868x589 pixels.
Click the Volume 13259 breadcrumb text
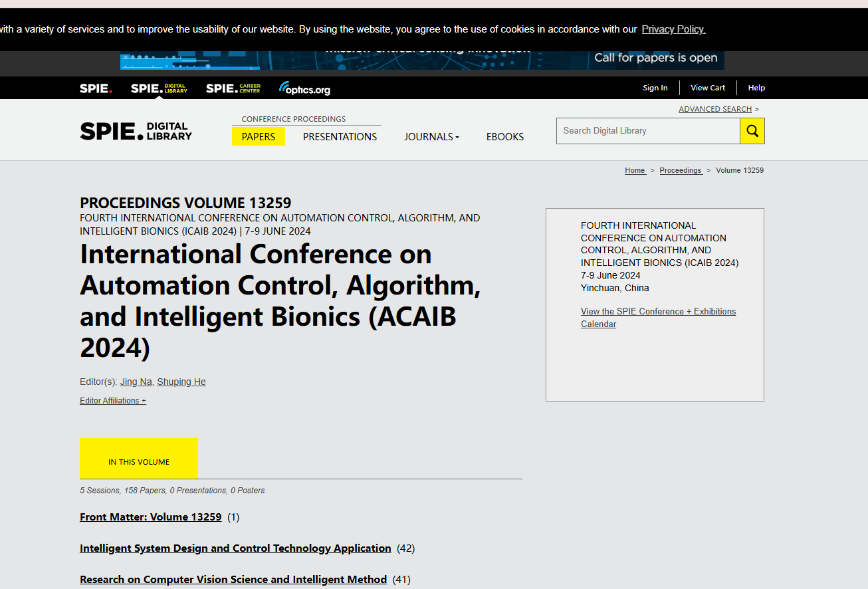pyautogui.click(x=740, y=170)
